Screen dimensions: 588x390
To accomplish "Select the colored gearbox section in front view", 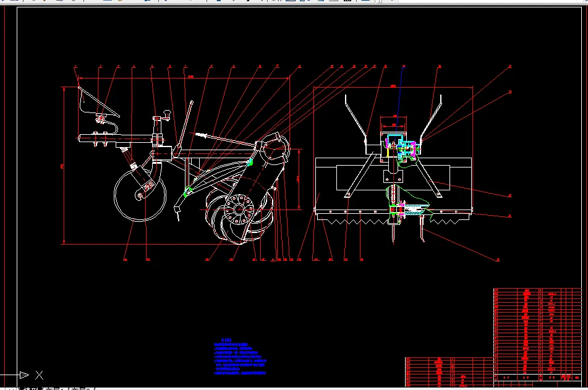I will pos(402,148).
